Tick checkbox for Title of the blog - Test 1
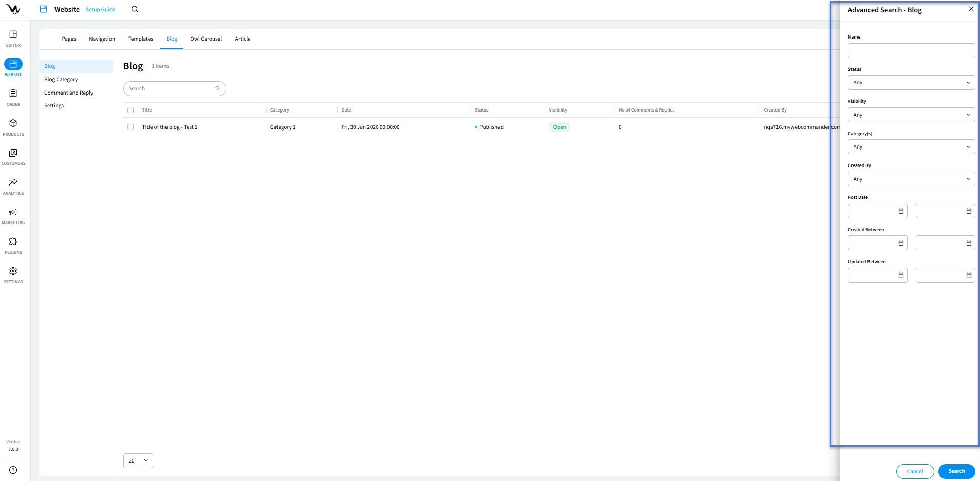 [131, 127]
